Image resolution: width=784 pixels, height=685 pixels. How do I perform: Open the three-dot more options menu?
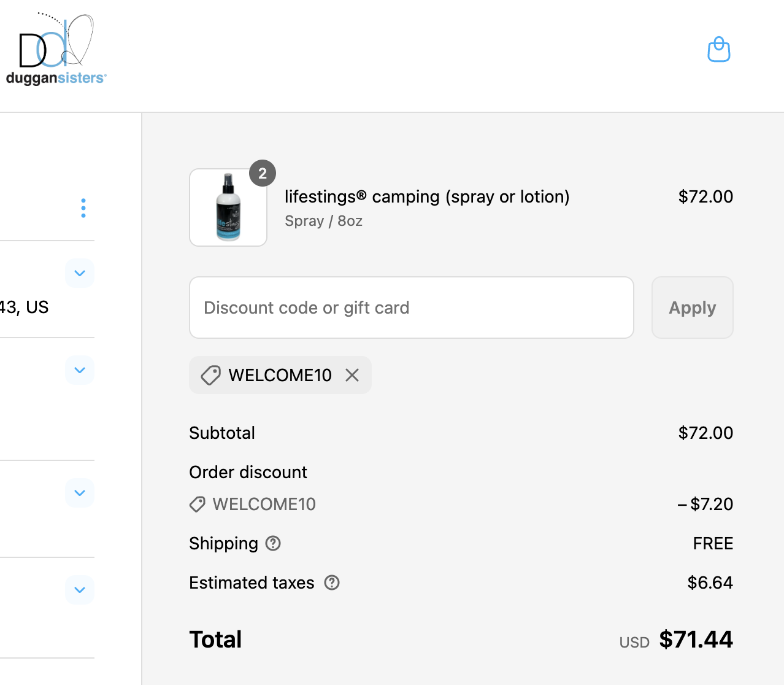[x=83, y=208]
